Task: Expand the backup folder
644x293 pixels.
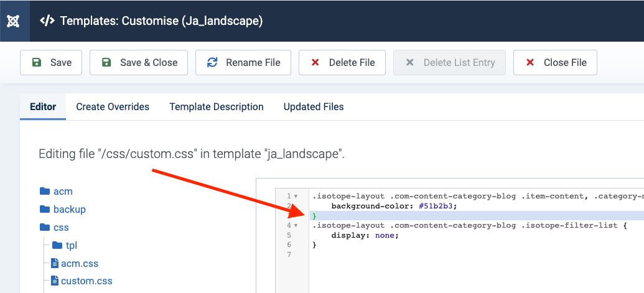Action: pyautogui.click(x=69, y=209)
